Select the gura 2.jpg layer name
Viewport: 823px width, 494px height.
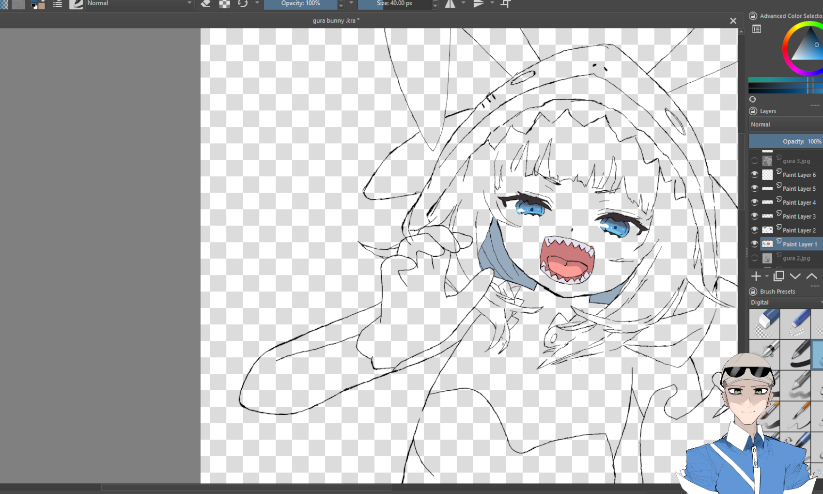pyautogui.click(x=796, y=258)
